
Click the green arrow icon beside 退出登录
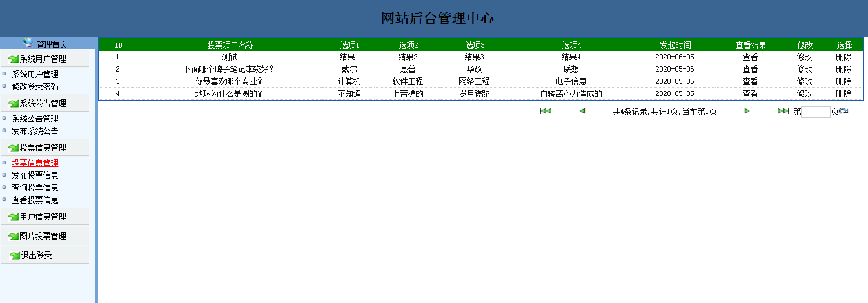click(x=13, y=256)
